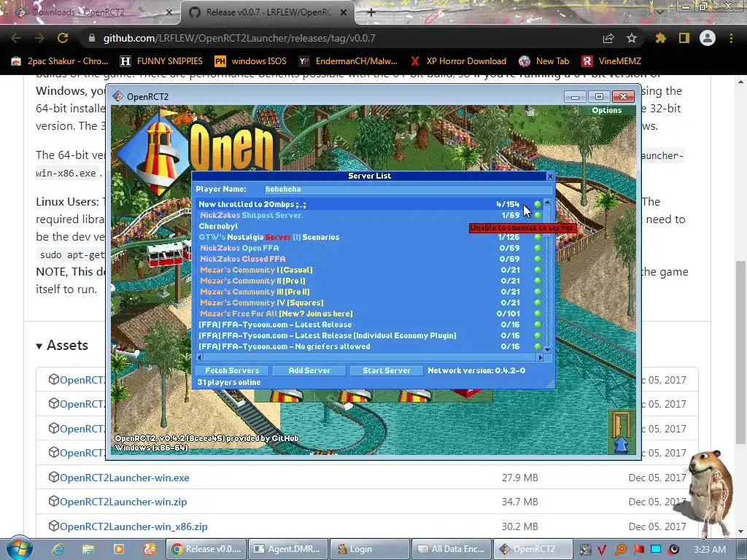Click the site padlock icon

click(92, 38)
